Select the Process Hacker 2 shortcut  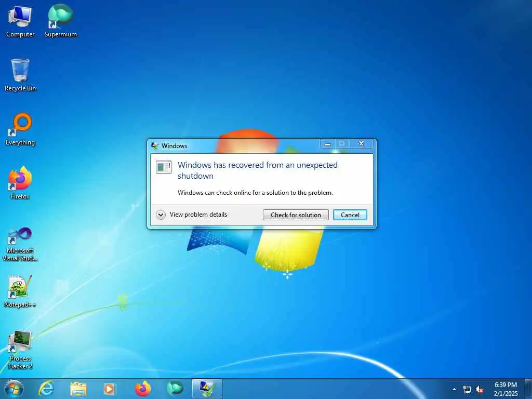20,350
